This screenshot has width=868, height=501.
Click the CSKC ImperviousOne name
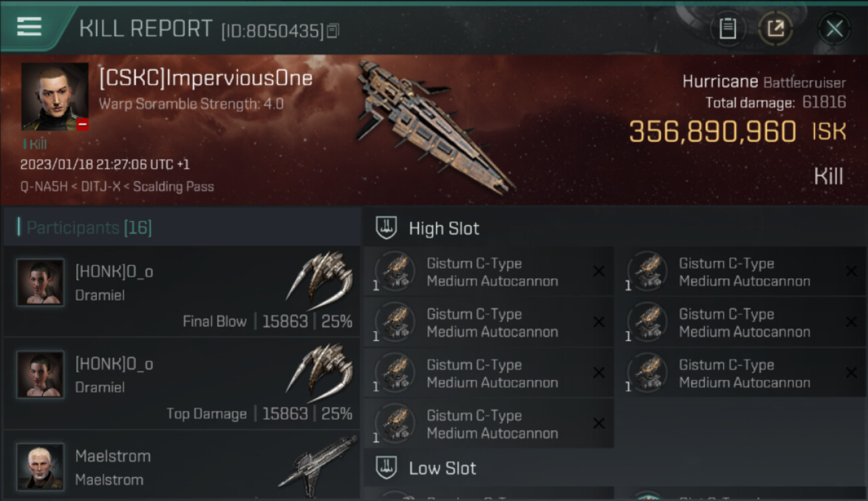206,78
